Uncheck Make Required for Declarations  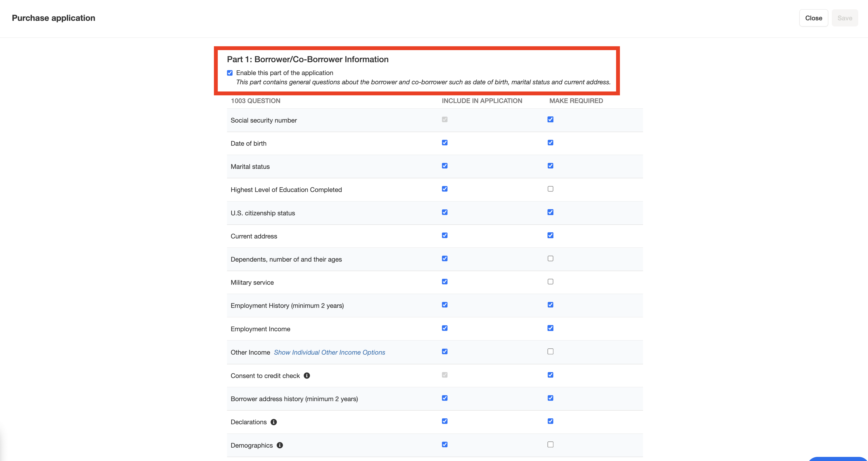pos(550,421)
